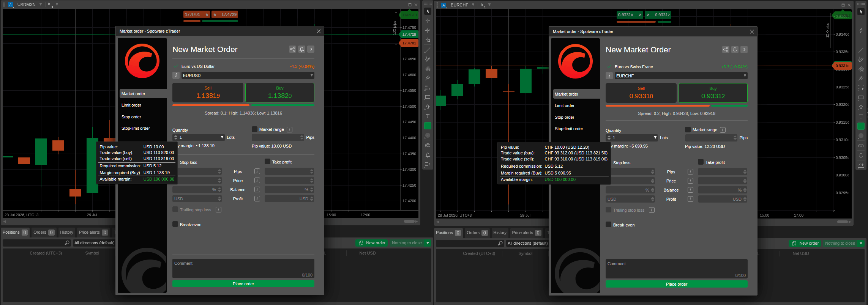Select the cursor pointer tool in EURCHF chart toolbar

click(861, 12)
